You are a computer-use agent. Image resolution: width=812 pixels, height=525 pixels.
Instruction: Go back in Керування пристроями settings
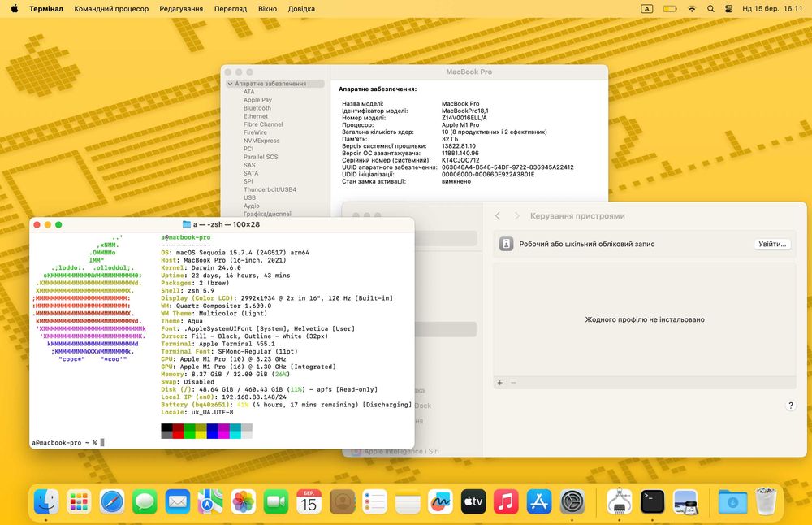498,215
